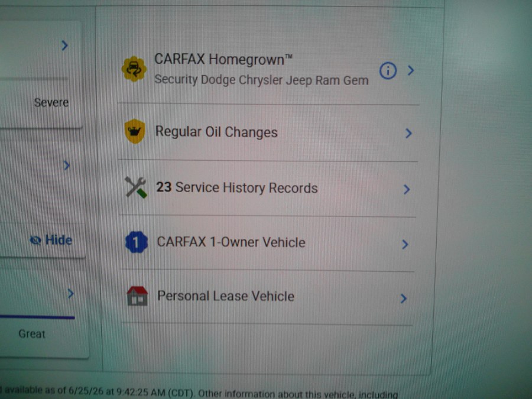This screenshot has width=532, height=399.
Task: Click the chevron above the Great label
Action: click(70, 293)
